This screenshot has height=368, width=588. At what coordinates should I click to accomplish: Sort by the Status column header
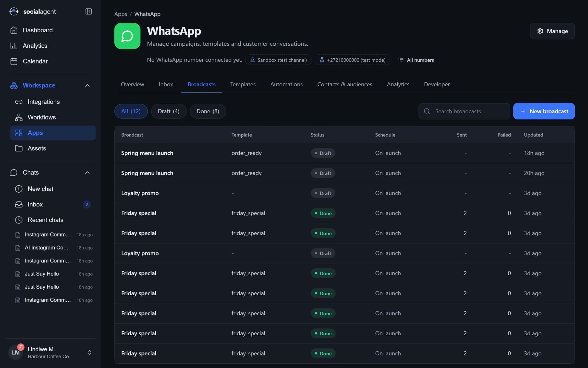coord(318,135)
